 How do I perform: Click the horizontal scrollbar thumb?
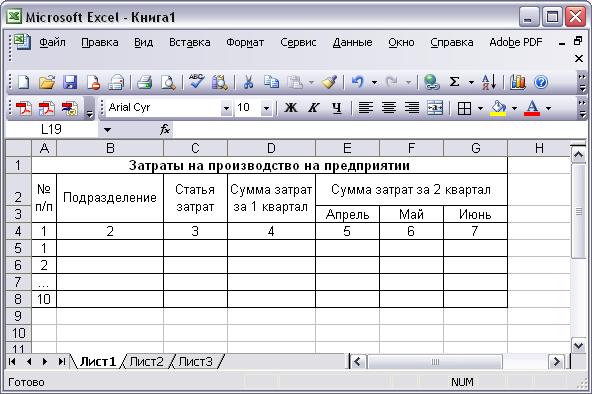point(435,362)
